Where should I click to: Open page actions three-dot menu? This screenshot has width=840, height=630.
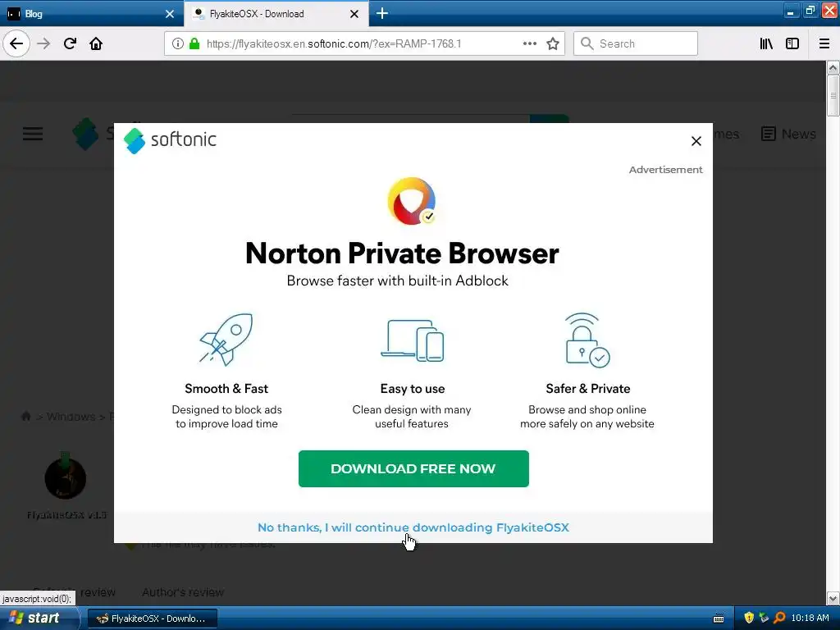tap(529, 43)
